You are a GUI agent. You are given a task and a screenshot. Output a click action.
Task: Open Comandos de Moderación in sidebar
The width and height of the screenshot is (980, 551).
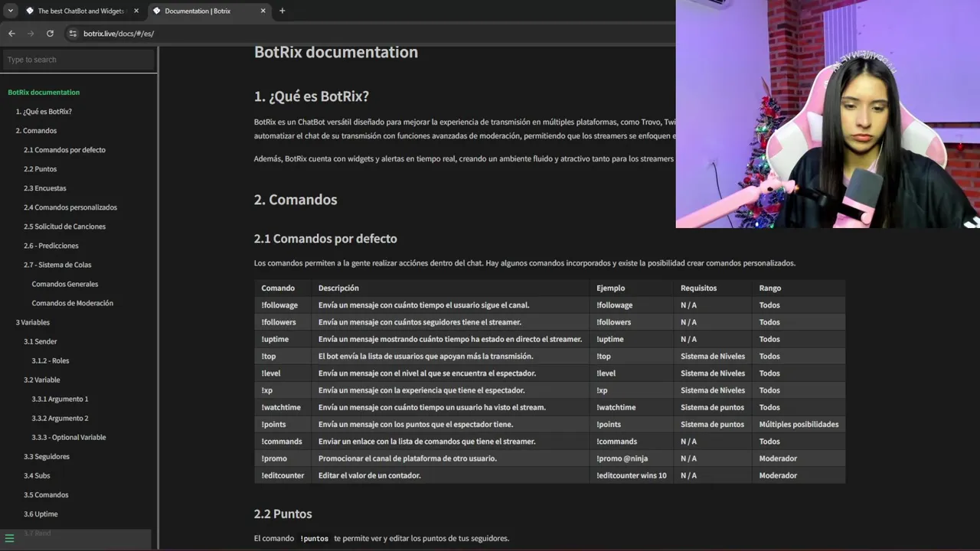pos(73,303)
